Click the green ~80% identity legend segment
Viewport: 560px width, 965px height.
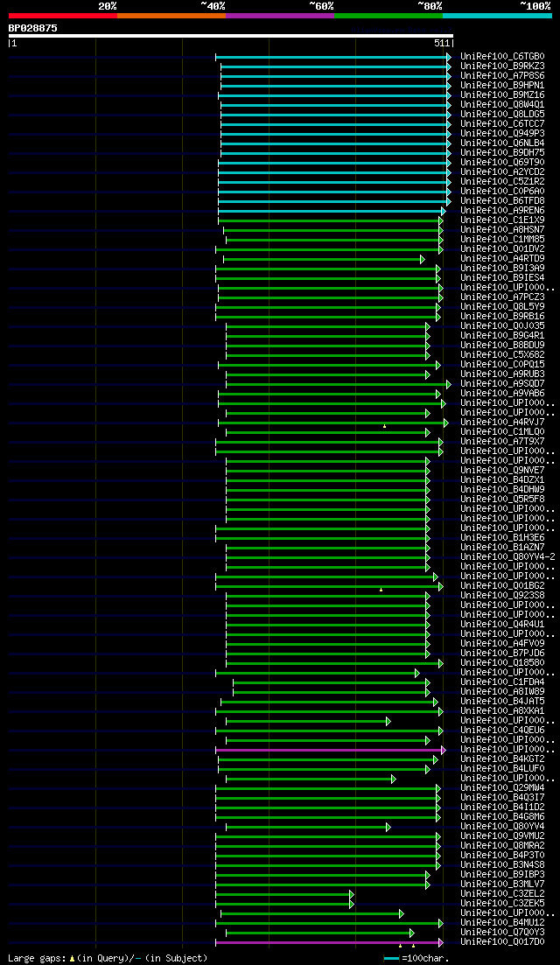click(388, 15)
